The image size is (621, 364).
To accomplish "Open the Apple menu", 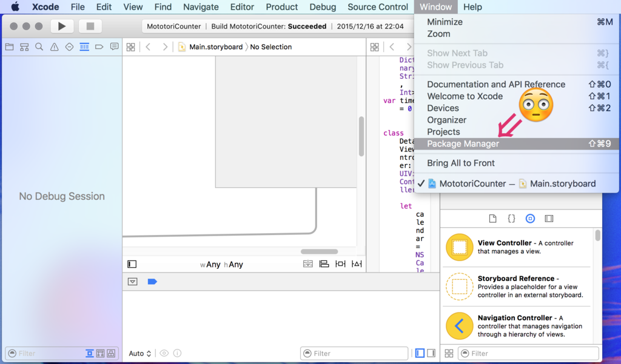I will pos(15,7).
